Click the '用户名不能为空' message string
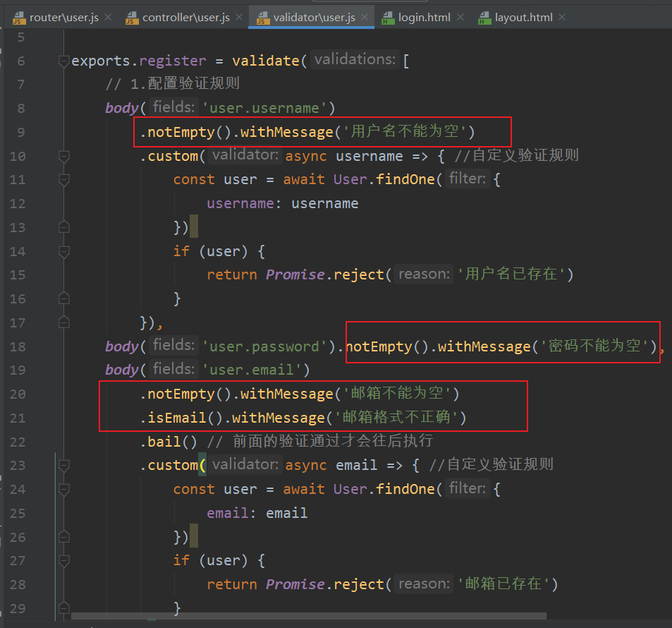This screenshot has width=672, height=628. coord(405,131)
